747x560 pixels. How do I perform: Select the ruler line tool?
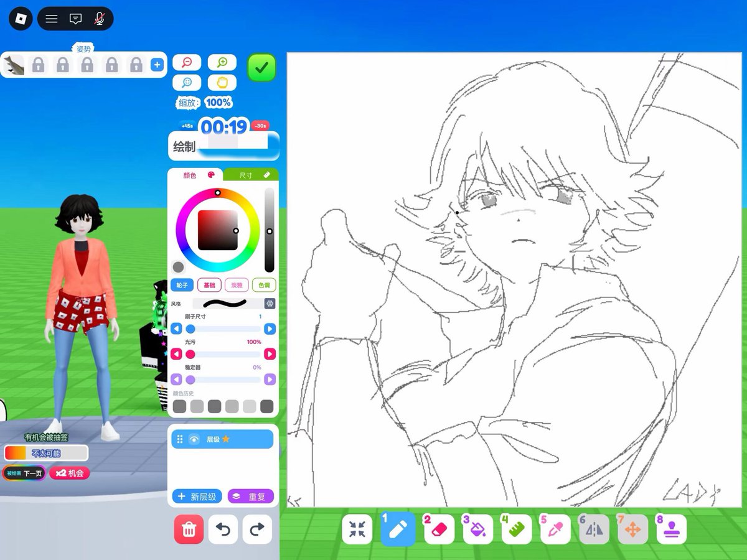coord(517,530)
